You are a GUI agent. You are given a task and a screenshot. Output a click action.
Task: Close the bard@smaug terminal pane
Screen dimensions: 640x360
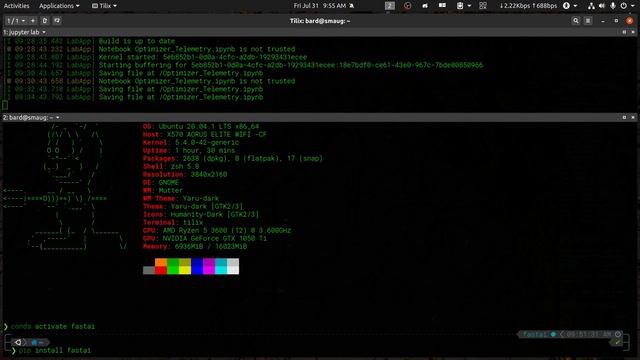click(x=633, y=118)
